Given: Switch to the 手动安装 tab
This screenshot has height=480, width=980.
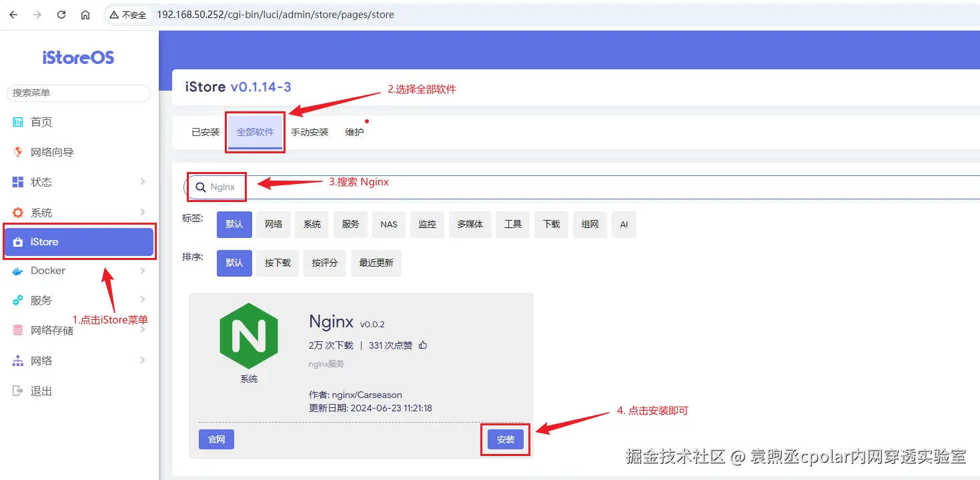Looking at the screenshot, I should tap(310, 132).
